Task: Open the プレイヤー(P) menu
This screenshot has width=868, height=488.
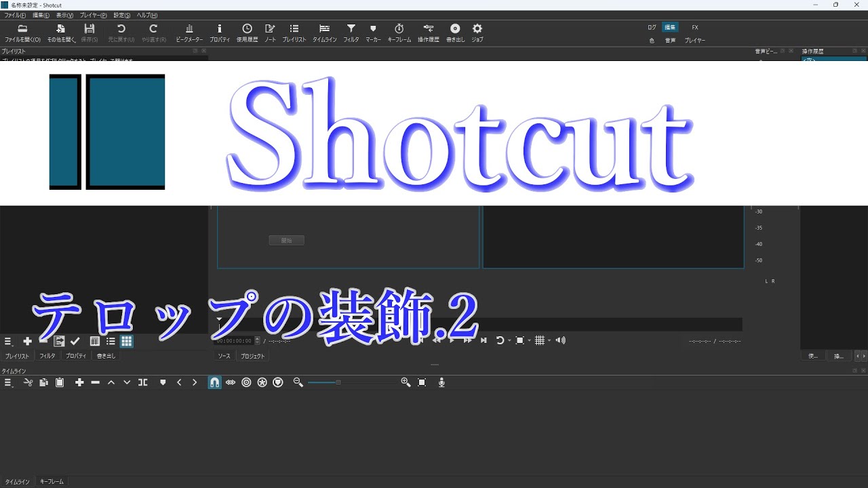Action: (94, 15)
